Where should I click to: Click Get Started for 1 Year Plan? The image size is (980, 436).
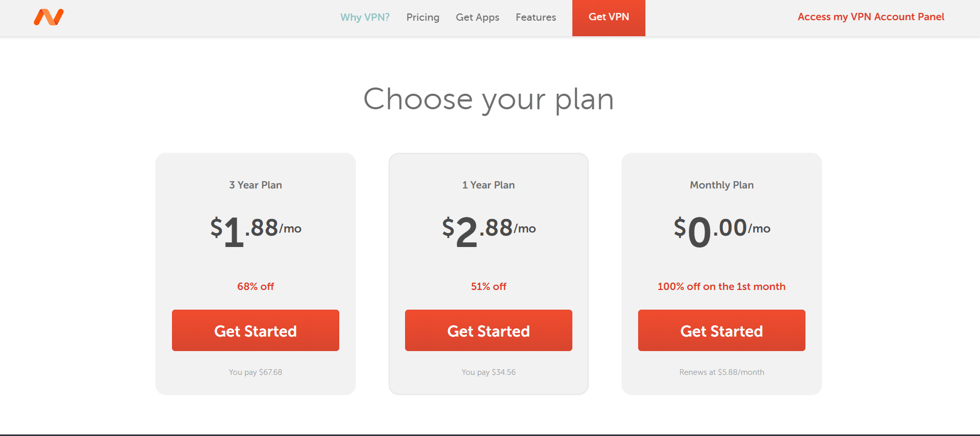tap(488, 330)
